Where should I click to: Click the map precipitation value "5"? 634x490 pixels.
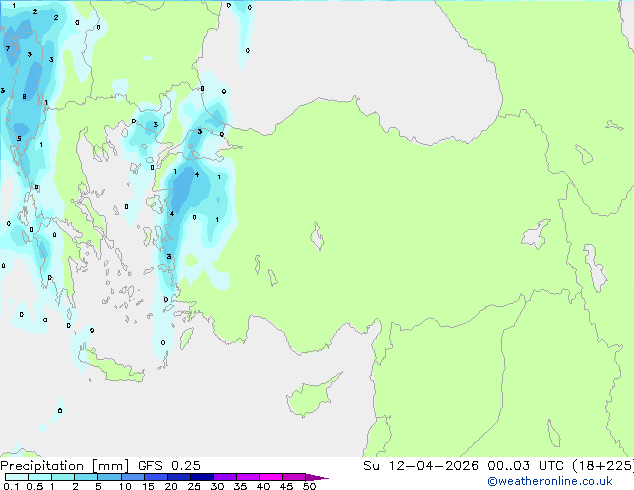click(x=19, y=139)
